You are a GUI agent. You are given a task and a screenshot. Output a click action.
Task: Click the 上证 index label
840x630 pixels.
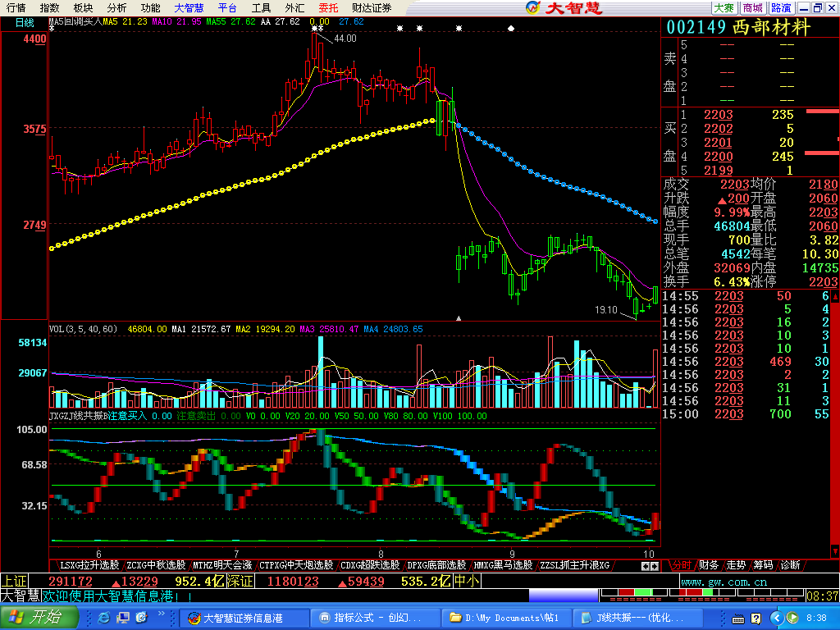(14, 582)
